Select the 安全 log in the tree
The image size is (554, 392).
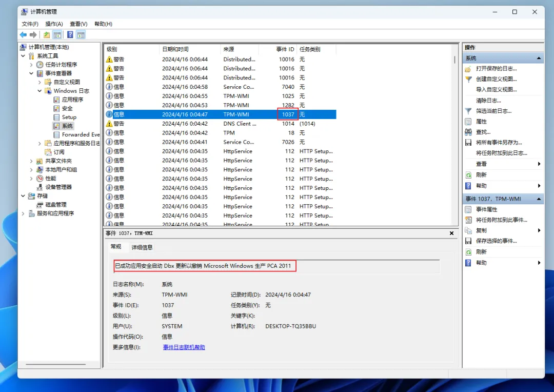coord(67,108)
